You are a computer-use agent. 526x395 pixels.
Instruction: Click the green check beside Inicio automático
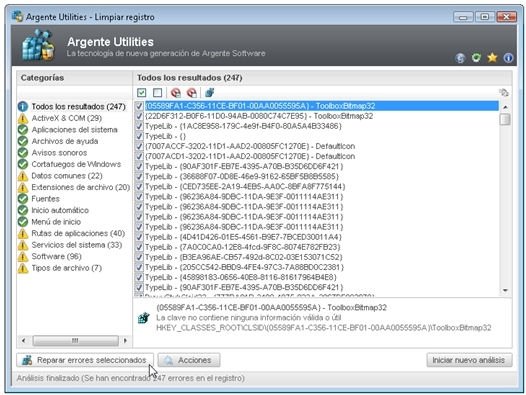click(x=23, y=210)
